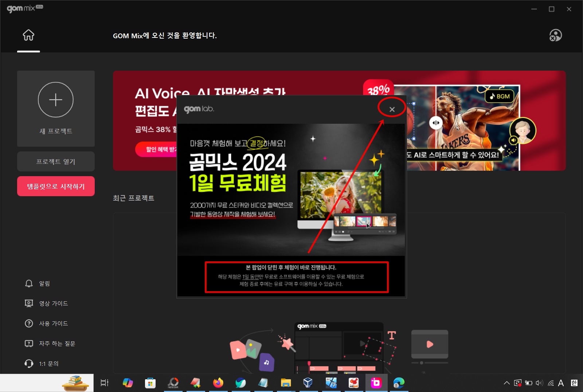Viewport: 583px width, 392px height.
Task: Open Task View in taskbar
Action: tap(105, 383)
